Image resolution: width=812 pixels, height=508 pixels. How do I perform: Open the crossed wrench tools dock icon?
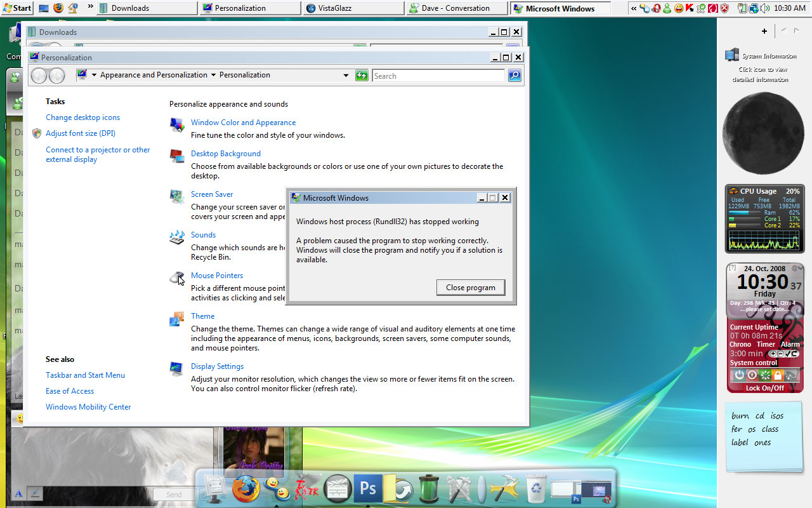(x=459, y=489)
